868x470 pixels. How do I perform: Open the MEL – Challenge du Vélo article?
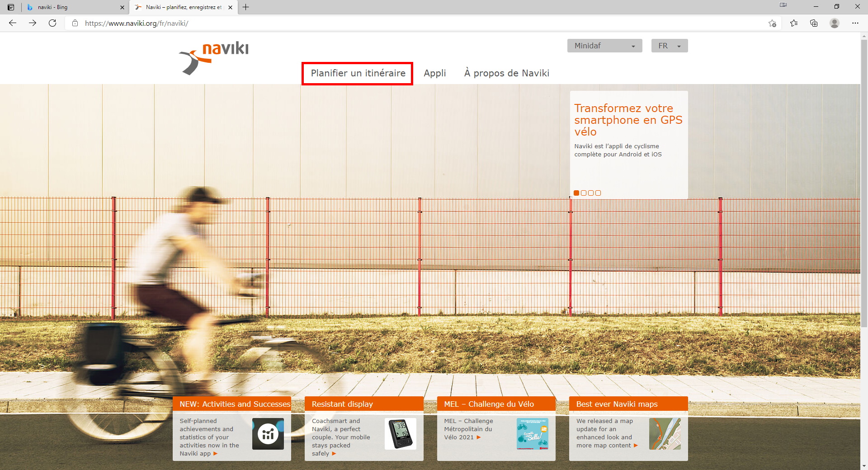click(489, 404)
